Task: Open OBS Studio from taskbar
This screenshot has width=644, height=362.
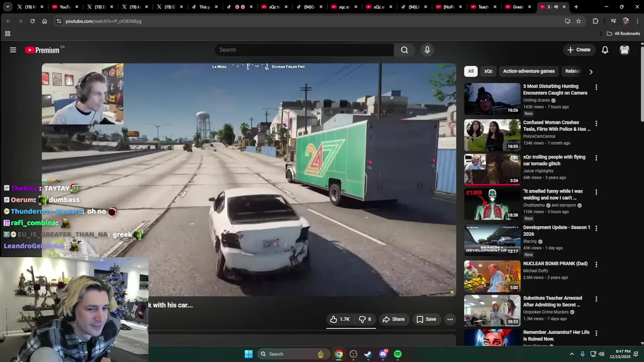Action: 353,354
